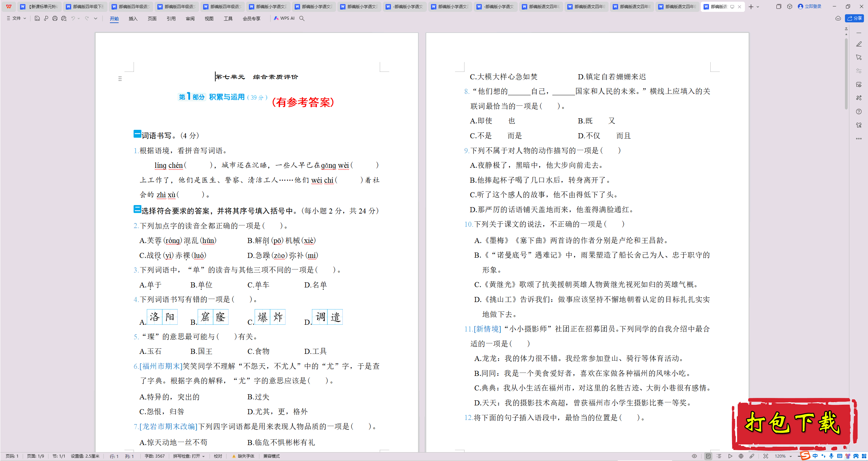Viewport: 868px width, 461px height.
Task: Click the window tile icon in the title bar
Action: click(778, 6)
